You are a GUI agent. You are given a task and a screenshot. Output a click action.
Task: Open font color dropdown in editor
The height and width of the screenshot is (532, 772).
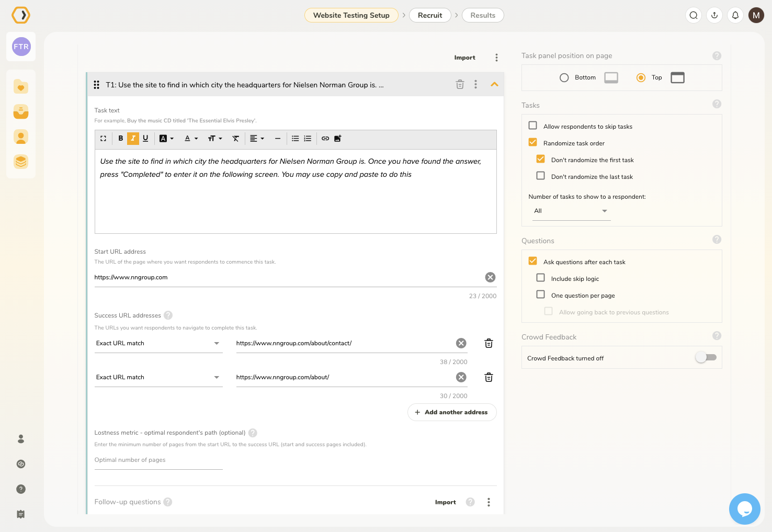click(191, 139)
